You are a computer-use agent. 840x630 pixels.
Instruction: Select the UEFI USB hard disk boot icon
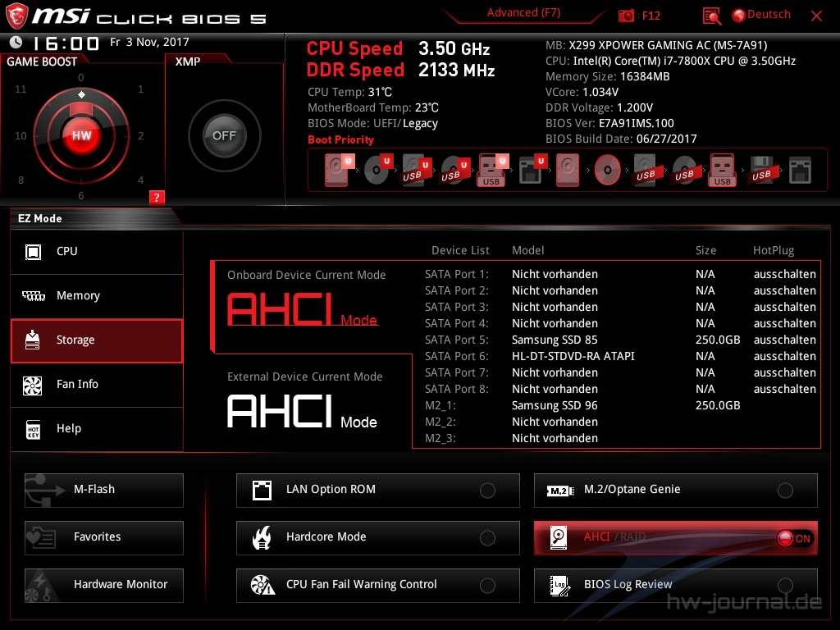coord(416,171)
